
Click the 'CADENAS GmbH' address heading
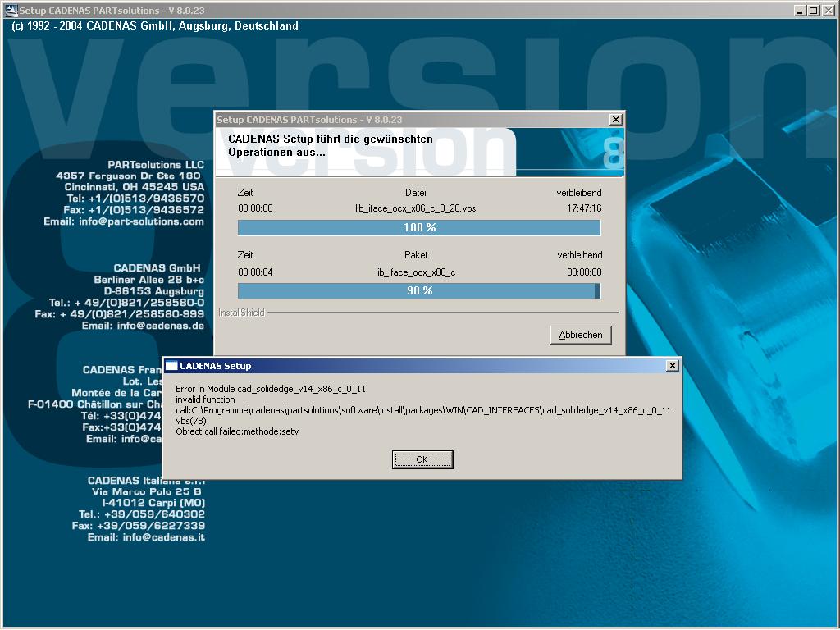(x=157, y=268)
